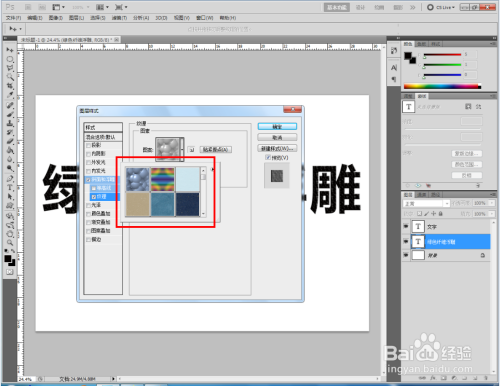500x386 pixels.
Task: Select the Elliptical Marquee tool
Action: [10, 59]
